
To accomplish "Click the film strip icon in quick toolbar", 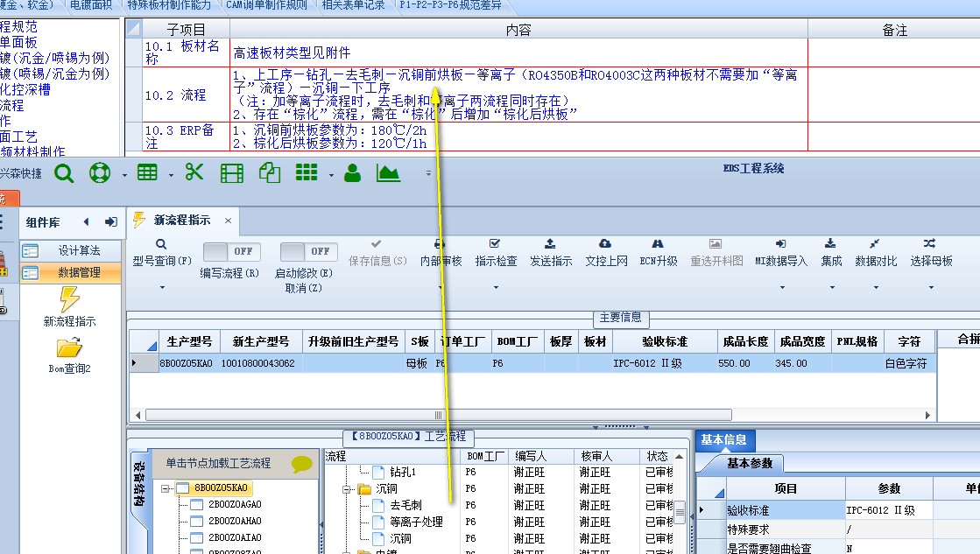I will tap(232, 173).
